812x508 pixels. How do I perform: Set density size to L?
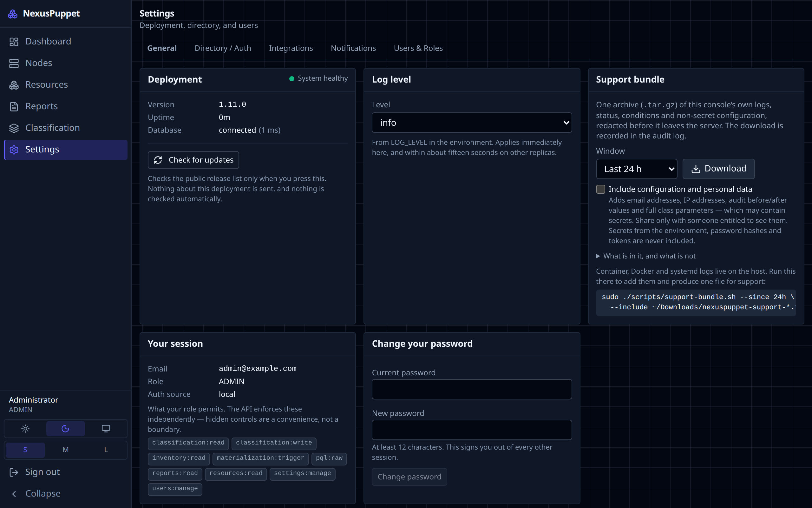(x=106, y=450)
